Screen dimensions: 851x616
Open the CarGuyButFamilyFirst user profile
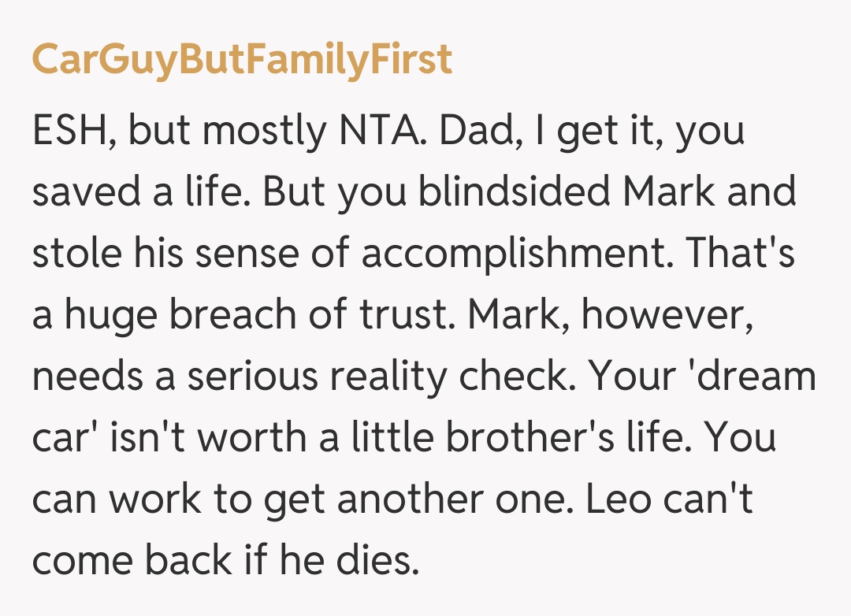[x=242, y=60]
